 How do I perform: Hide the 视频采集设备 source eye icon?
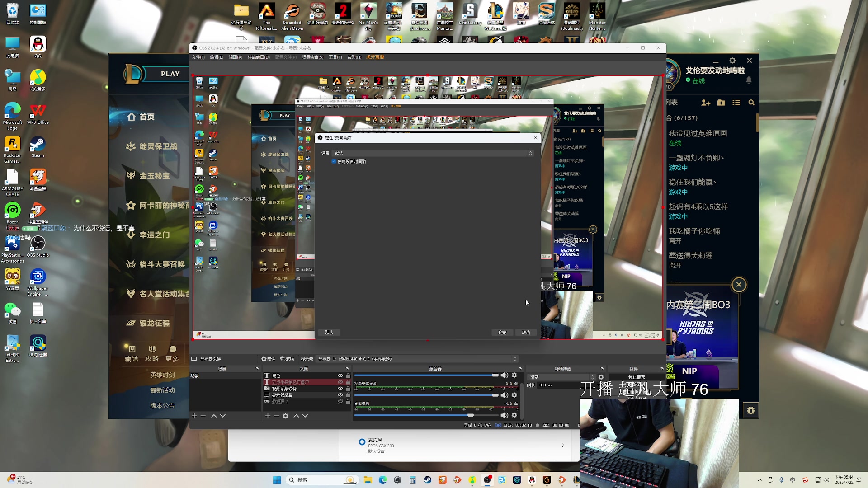click(340, 389)
